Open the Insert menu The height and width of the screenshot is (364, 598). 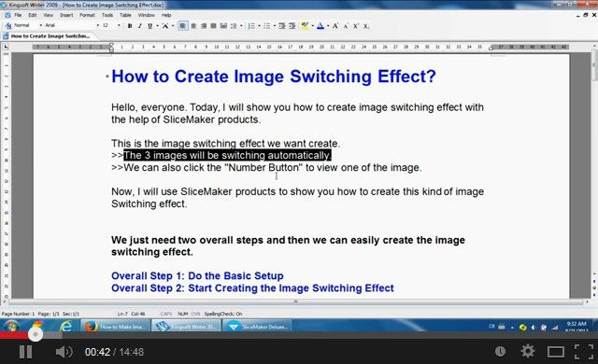tap(66, 15)
